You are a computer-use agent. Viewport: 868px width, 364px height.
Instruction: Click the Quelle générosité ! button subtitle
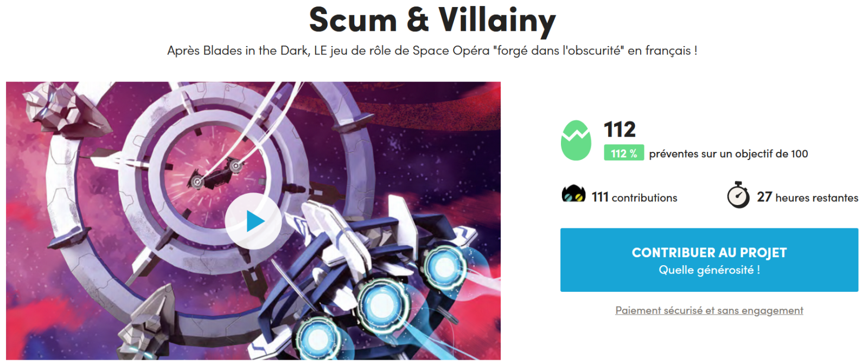click(x=709, y=270)
